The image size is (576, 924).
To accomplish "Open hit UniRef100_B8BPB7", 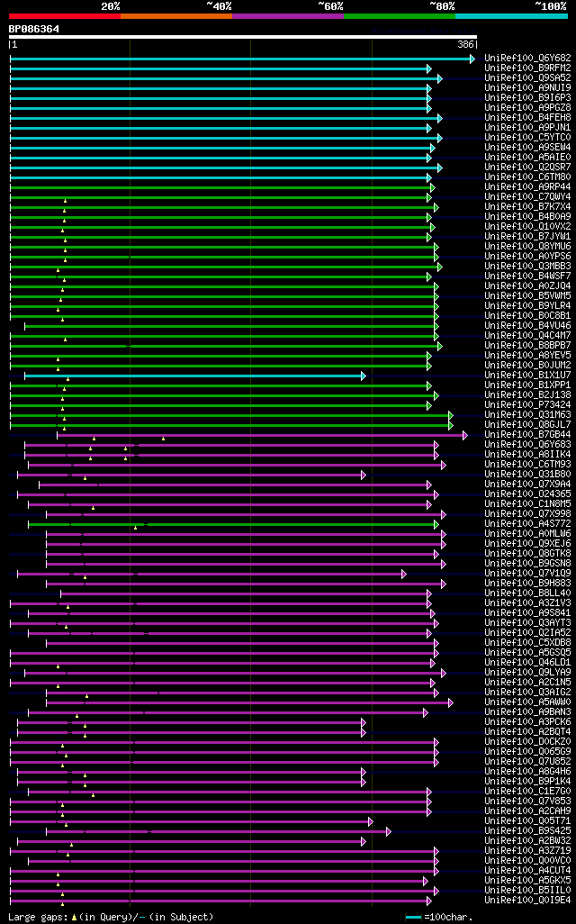I will (527, 345).
